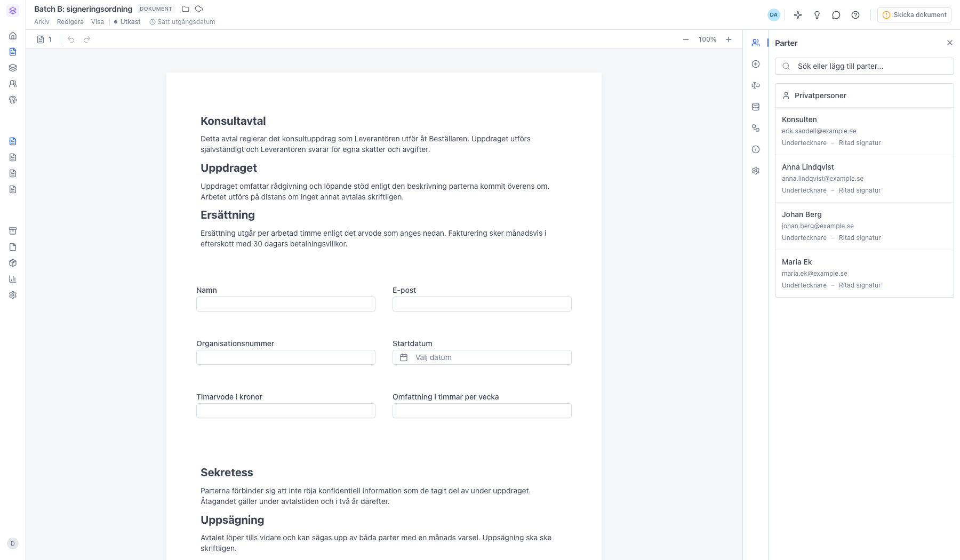Open the fingerprint icon in left sidebar
This screenshot has width=960, height=560.
pos(13,100)
